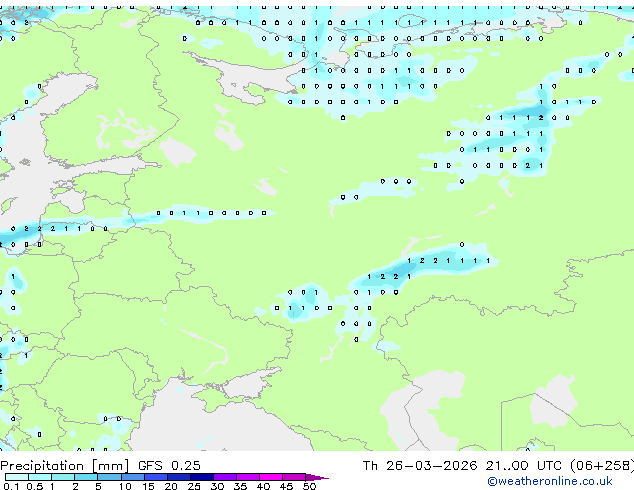634x490 pixels.
Task: Click the '25' legend scale label
Action: 194,486
